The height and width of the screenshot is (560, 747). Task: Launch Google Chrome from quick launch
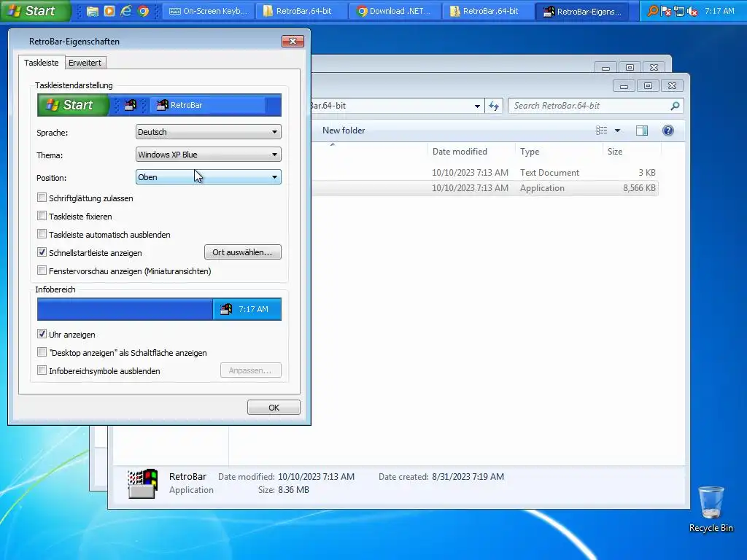pos(143,11)
